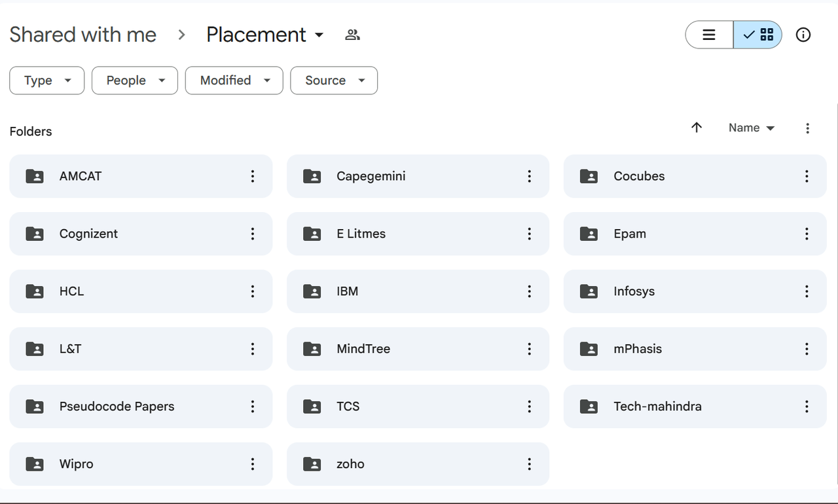Reverse sort direction with the arrow icon
Image resolution: width=838 pixels, height=504 pixels.
click(x=697, y=128)
